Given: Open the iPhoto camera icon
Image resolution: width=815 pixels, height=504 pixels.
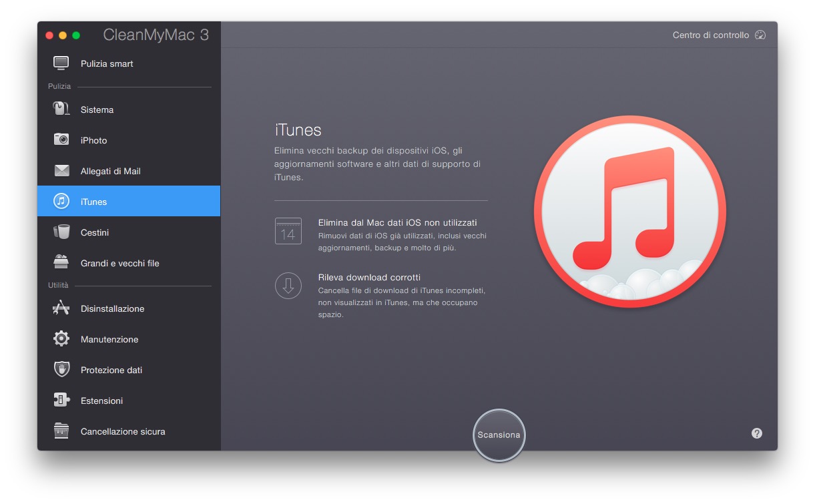Looking at the screenshot, I should click(x=61, y=140).
